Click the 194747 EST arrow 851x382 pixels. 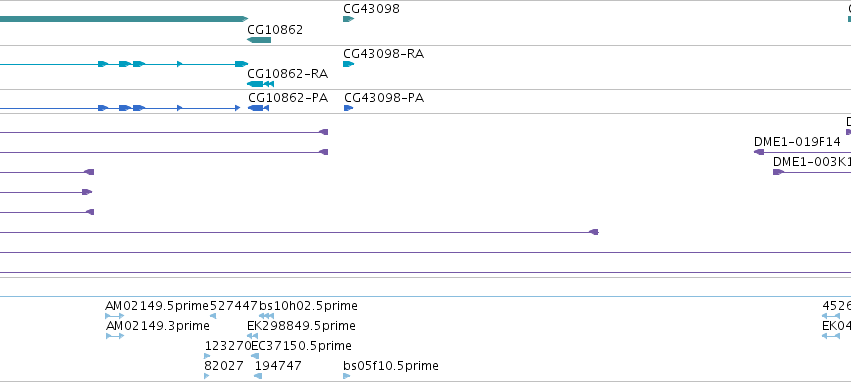point(258,376)
